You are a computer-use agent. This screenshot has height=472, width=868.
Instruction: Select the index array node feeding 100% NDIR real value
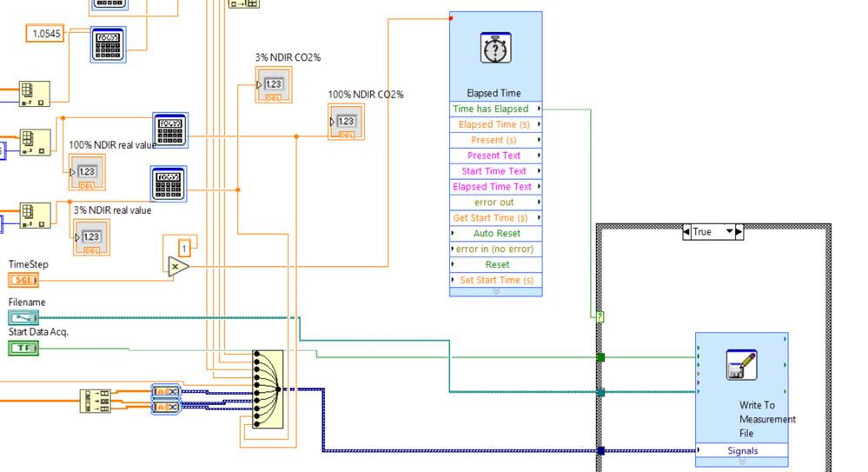click(35, 143)
